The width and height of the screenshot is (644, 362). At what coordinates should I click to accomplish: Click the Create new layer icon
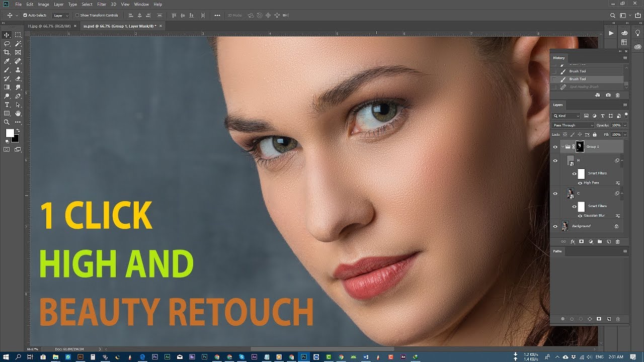(x=608, y=241)
